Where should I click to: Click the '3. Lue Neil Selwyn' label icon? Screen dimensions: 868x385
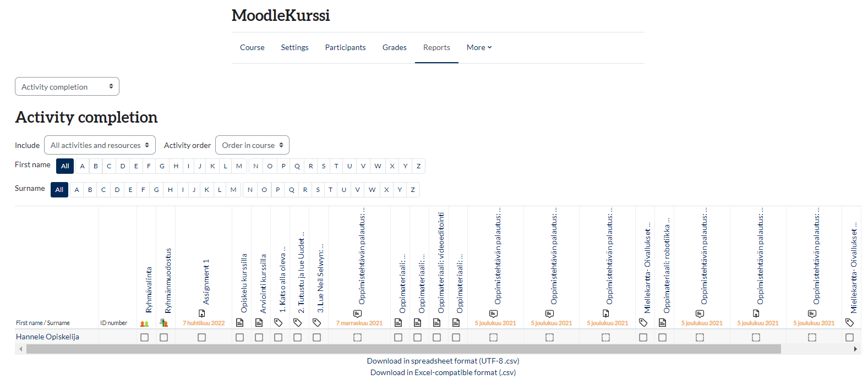(x=316, y=323)
